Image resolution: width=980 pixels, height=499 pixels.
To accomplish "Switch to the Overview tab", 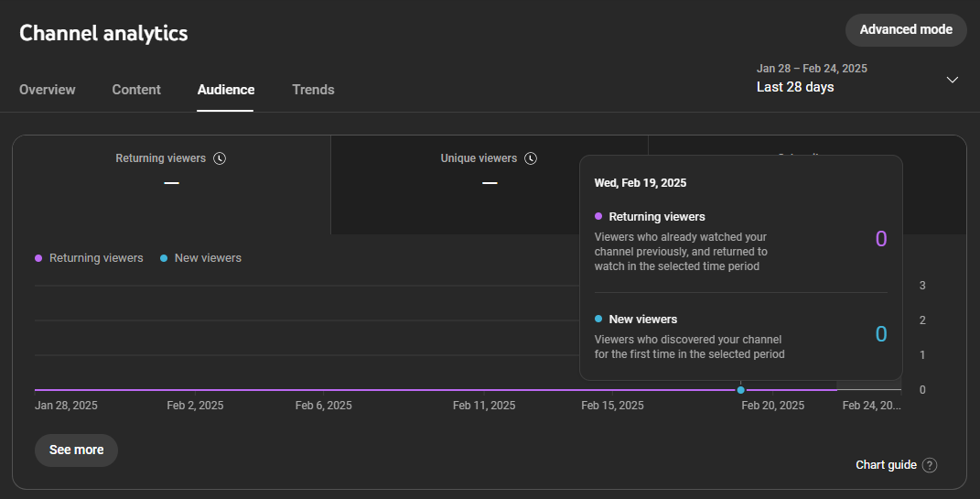I will 48,90.
